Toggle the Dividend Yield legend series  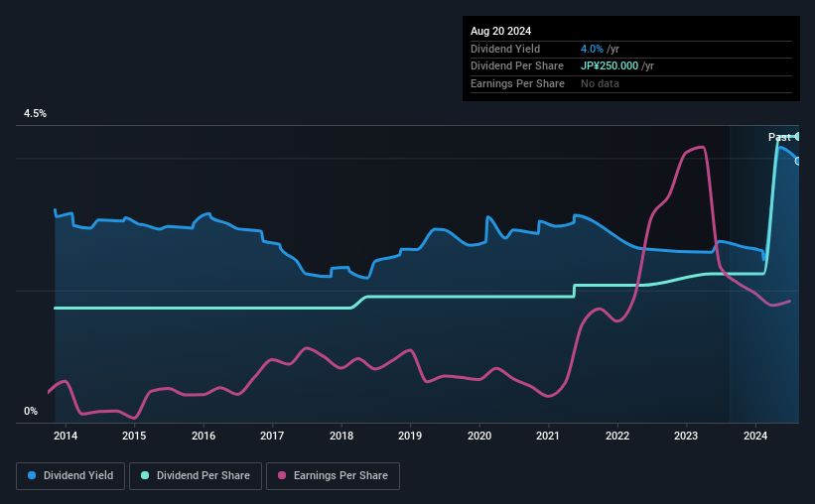(x=70, y=476)
